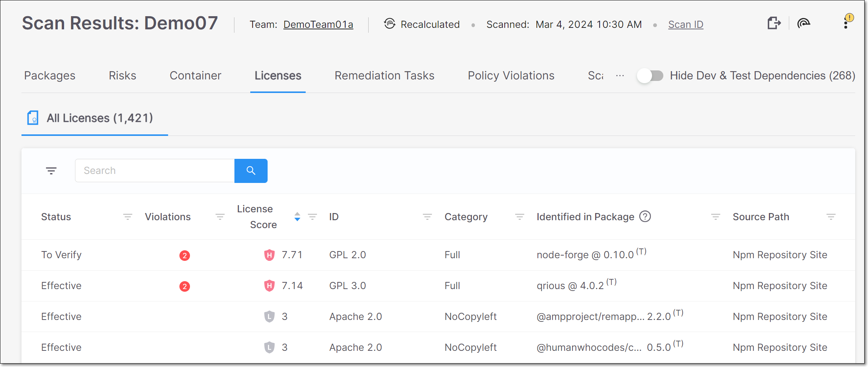Click into the Search input field
Image resolution: width=868 pixels, height=367 pixels.
155,171
